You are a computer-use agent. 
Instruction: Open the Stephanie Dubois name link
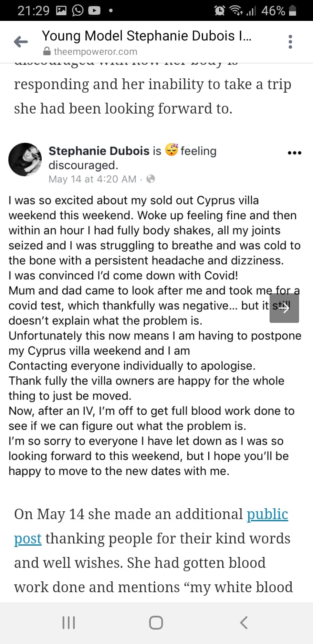click(x=99, y=151)
